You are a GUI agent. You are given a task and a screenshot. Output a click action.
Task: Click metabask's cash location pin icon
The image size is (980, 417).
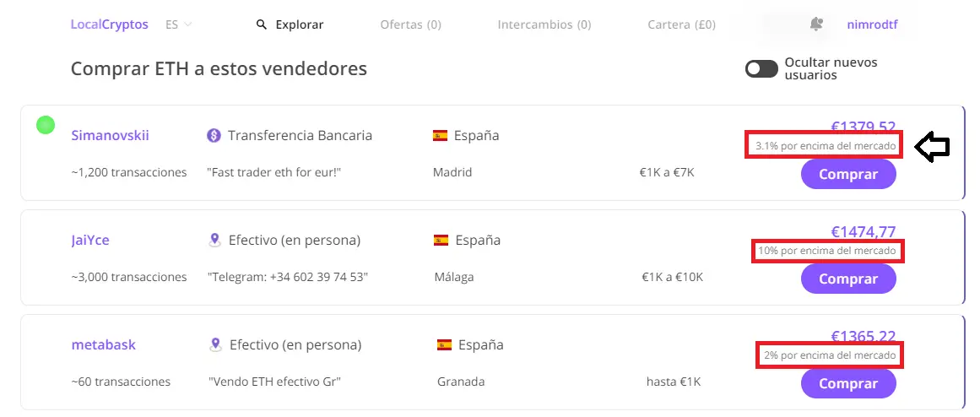click(216, 345)
